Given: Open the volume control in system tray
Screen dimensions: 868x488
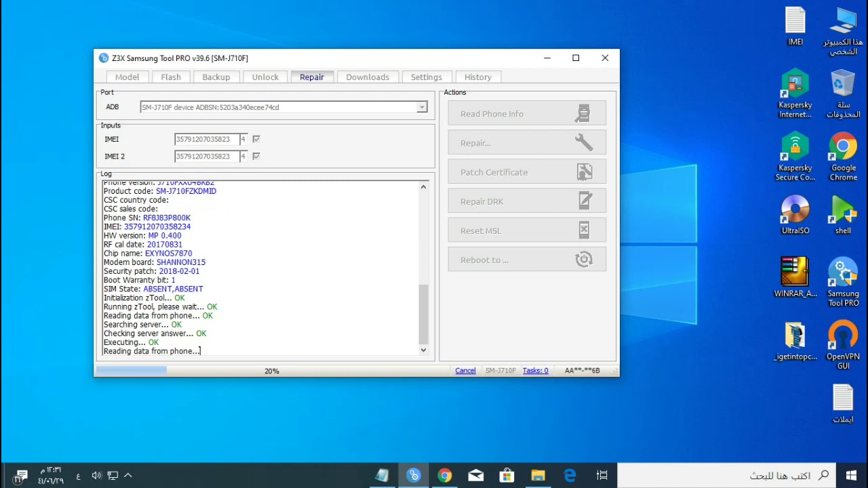Looking at the screenshot, I should 96,475.
